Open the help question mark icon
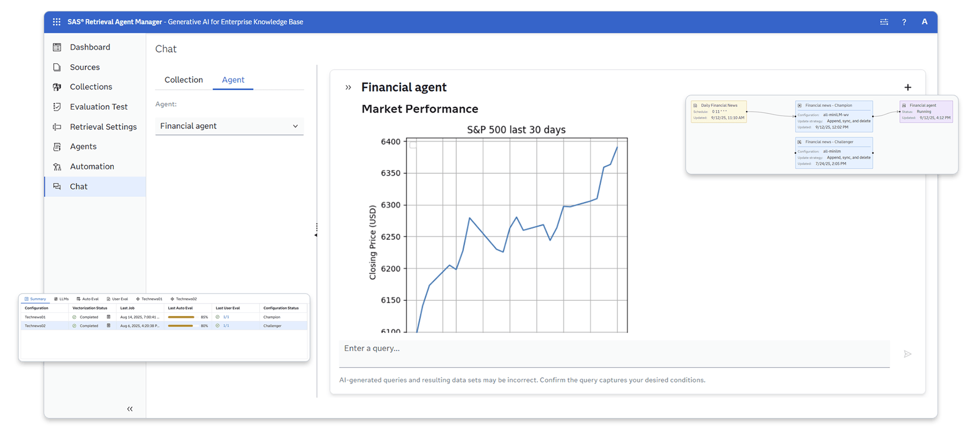Image resolution: width=980 pixels, height=430 pixels. pyautogui.click(x=904, y=22)
